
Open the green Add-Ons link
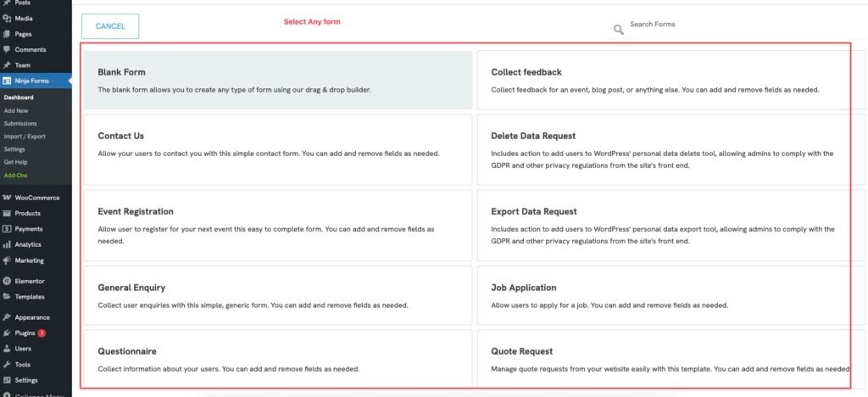15,175
